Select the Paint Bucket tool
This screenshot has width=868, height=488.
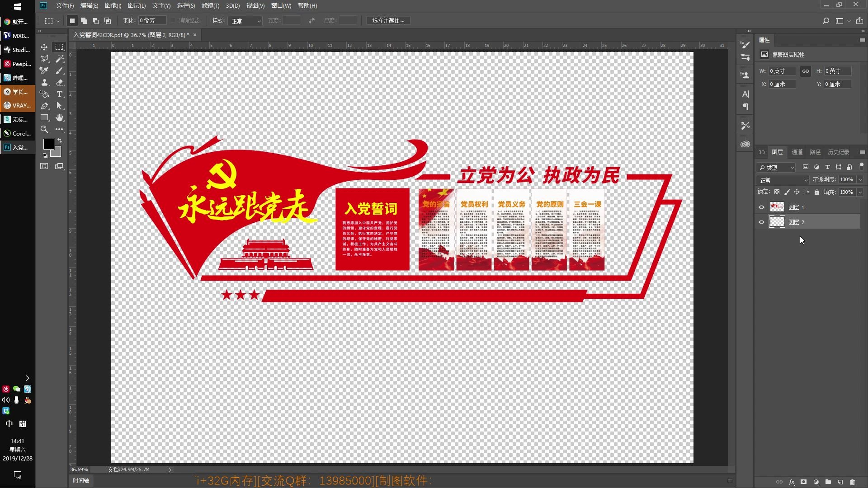click(44, 94)
